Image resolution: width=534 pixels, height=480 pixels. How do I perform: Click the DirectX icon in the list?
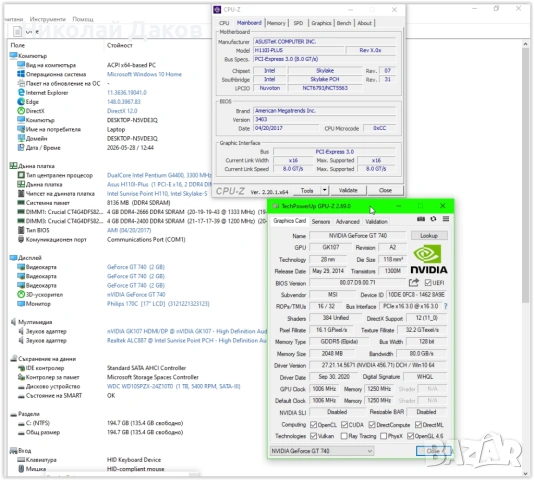21,111
